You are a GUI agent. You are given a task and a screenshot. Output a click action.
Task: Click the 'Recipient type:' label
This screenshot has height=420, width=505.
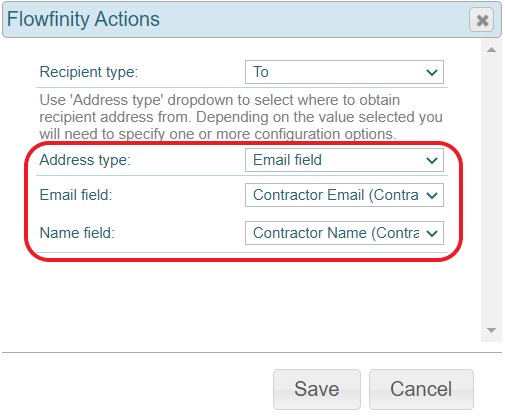pyautogui.click(x=89, y=72)
